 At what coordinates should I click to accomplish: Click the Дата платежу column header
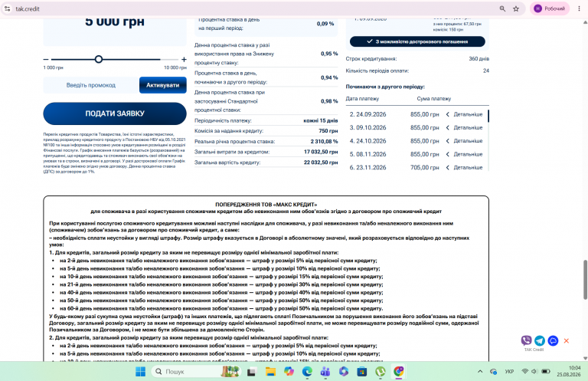[x=362, y=99]
